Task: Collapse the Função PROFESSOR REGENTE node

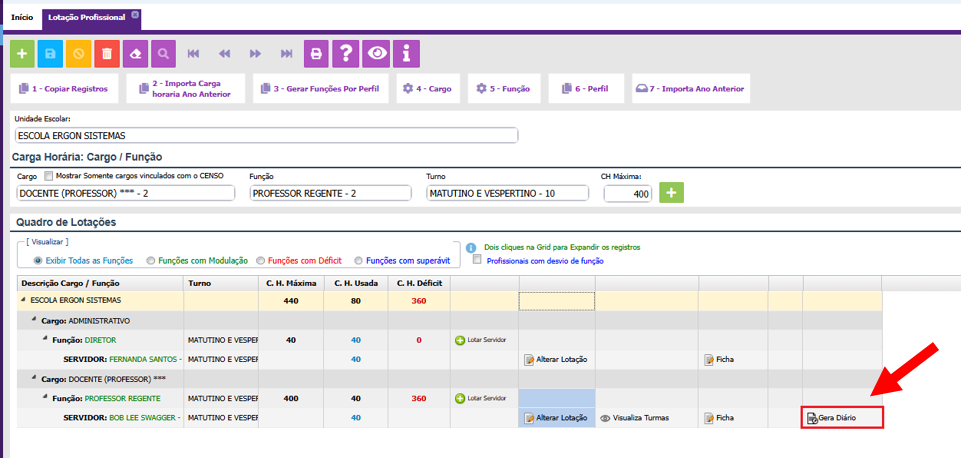Action: click(45, 398)
